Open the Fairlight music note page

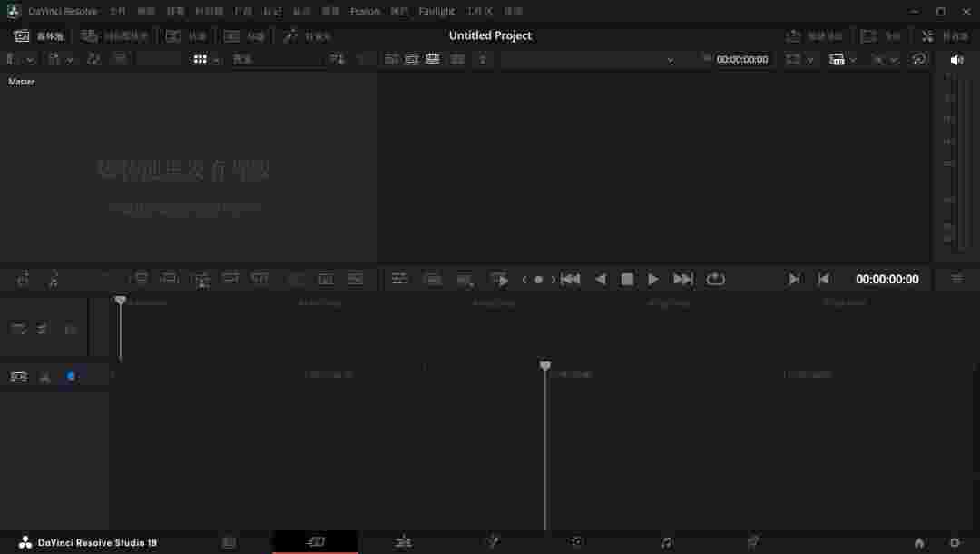666,542
